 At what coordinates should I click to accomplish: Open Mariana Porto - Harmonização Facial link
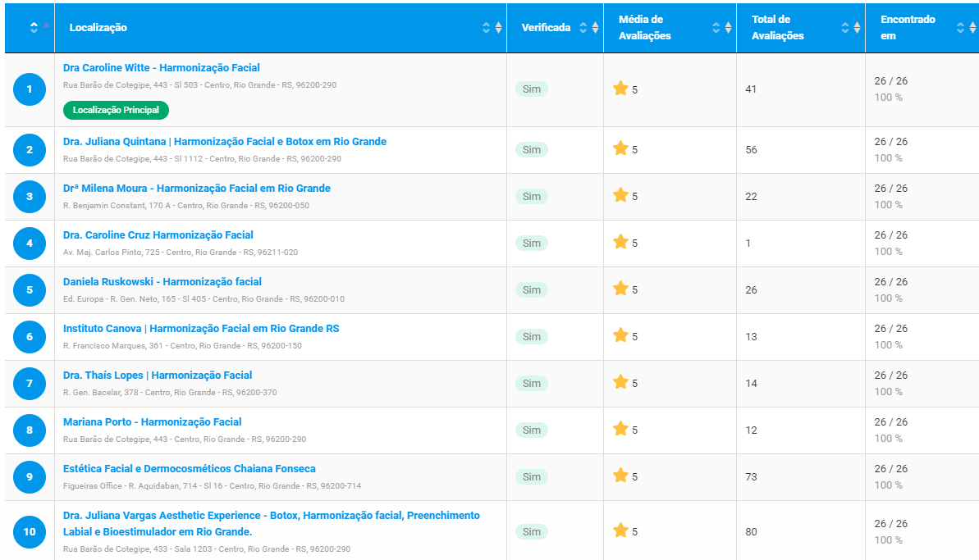(x=153, y=422)
